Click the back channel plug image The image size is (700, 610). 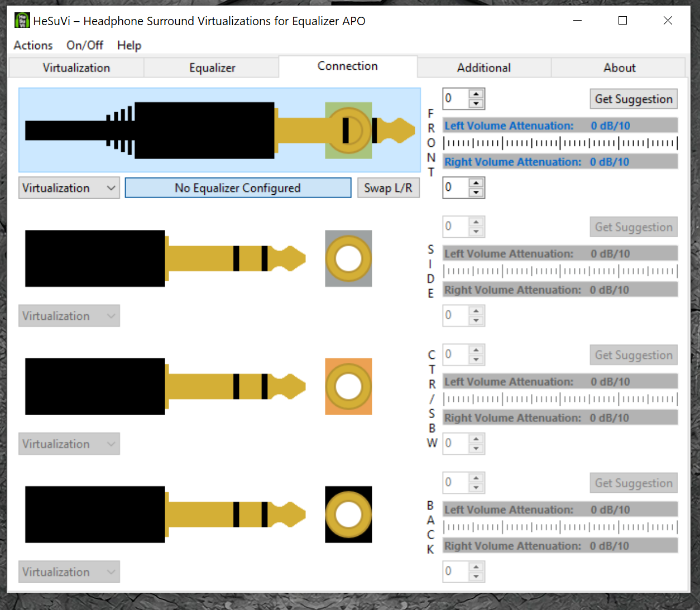click(165, 514)
